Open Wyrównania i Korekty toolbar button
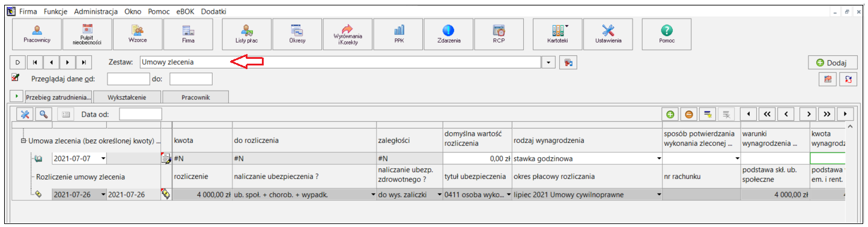This screenshot has width=868, height=227. pyautogui.click(x=347, y=34)
